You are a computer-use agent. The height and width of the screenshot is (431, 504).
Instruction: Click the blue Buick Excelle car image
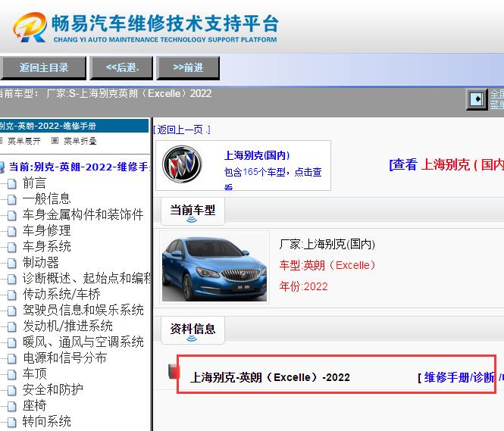(x=214, y=268)
